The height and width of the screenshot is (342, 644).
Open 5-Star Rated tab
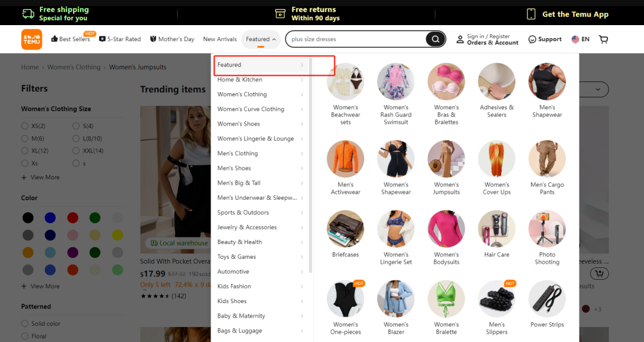pos(120,39)
